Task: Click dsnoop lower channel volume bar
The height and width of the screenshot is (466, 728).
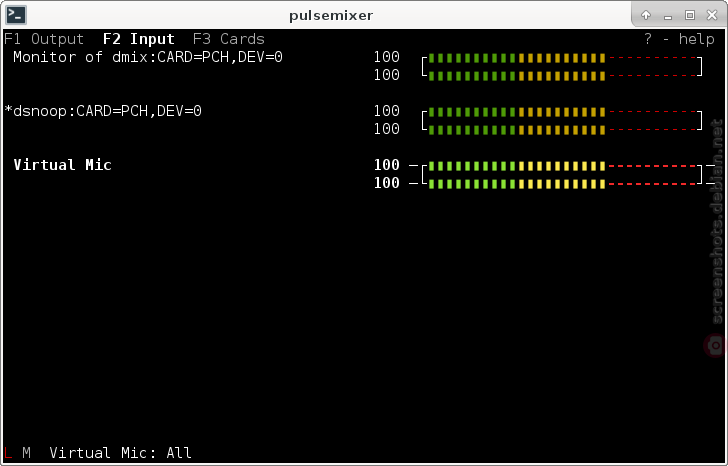Action: [x=562, y=130]
